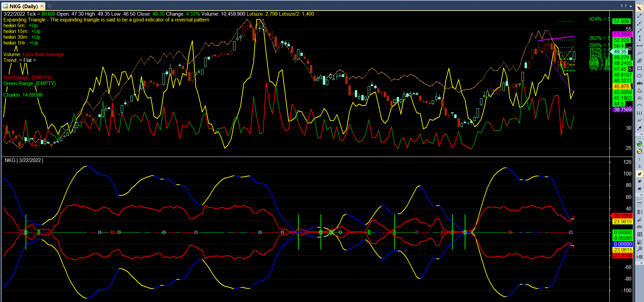Select the Fibonacci fan tool

640,219
